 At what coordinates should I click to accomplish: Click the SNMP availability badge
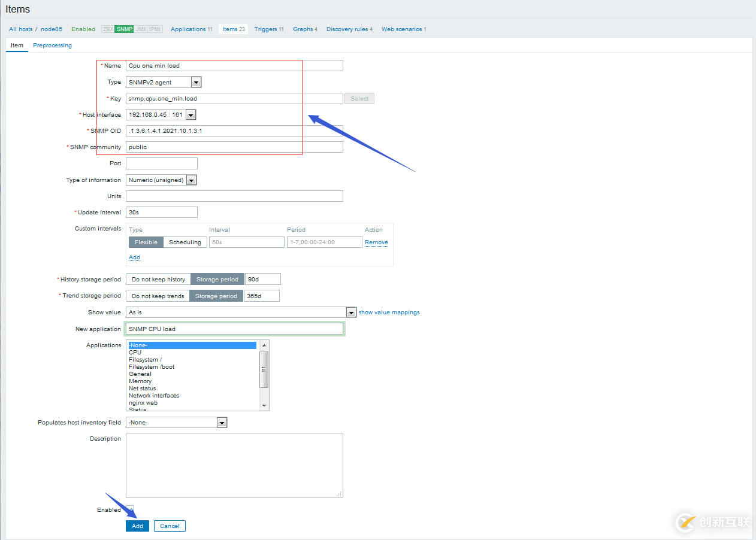(125, 29)
